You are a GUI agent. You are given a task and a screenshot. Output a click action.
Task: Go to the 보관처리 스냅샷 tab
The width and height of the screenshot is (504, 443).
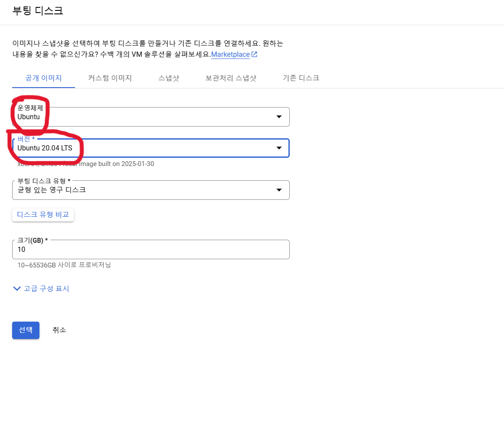[x=231, y=78]
